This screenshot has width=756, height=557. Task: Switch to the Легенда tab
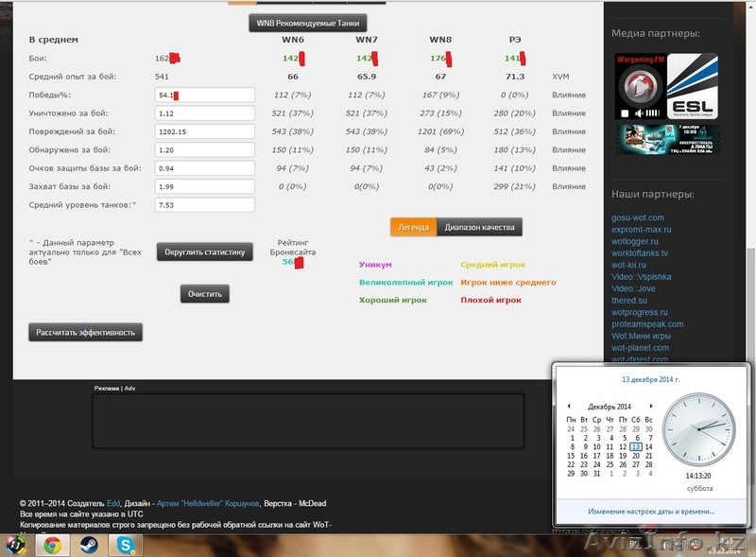coord(412,227)
